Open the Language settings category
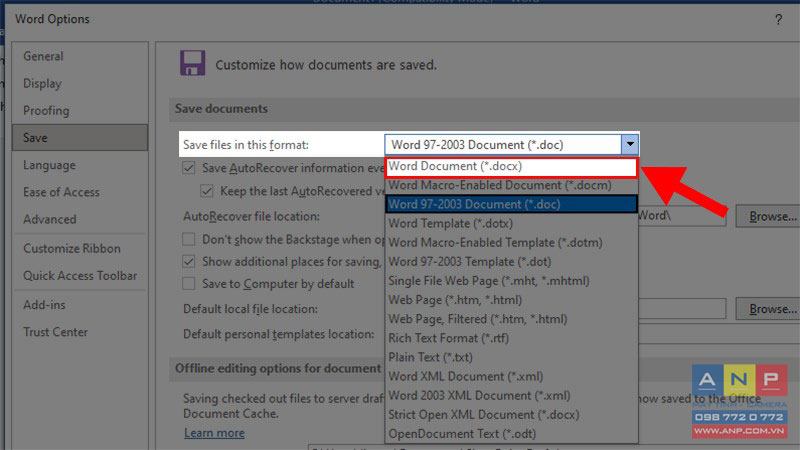 pos(49,165)
